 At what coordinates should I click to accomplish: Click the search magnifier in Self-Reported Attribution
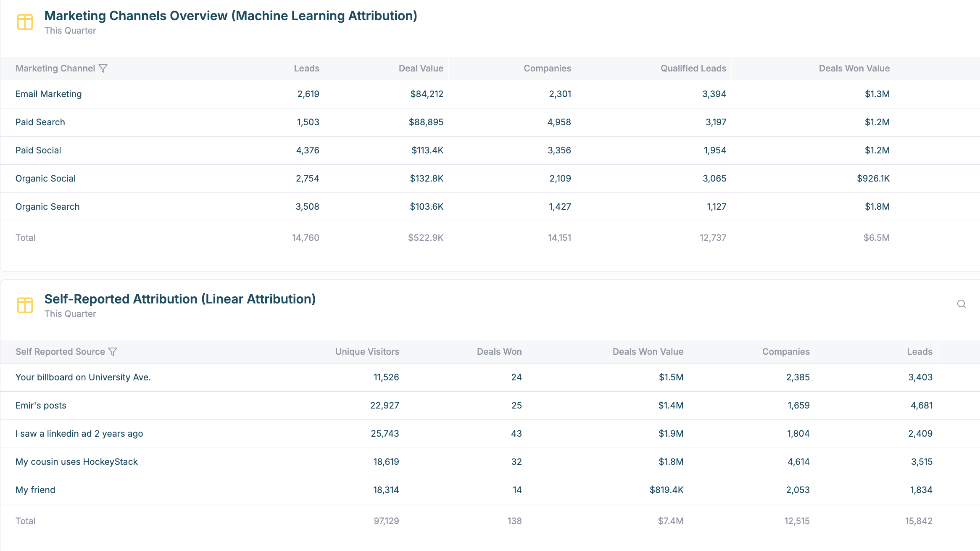[961, 304]
